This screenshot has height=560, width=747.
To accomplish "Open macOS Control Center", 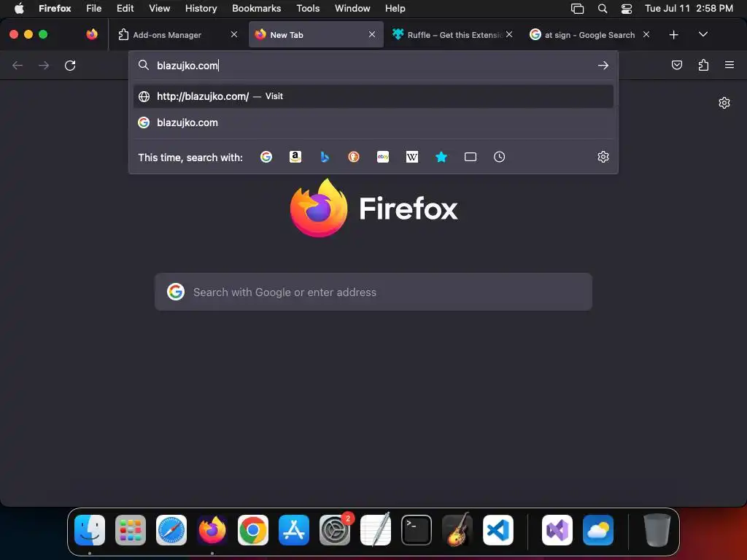I will click(x=627, y=8).
